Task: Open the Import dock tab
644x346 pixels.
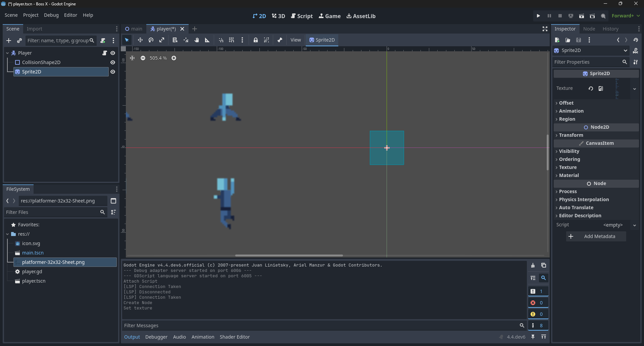Action: (34, 29)
